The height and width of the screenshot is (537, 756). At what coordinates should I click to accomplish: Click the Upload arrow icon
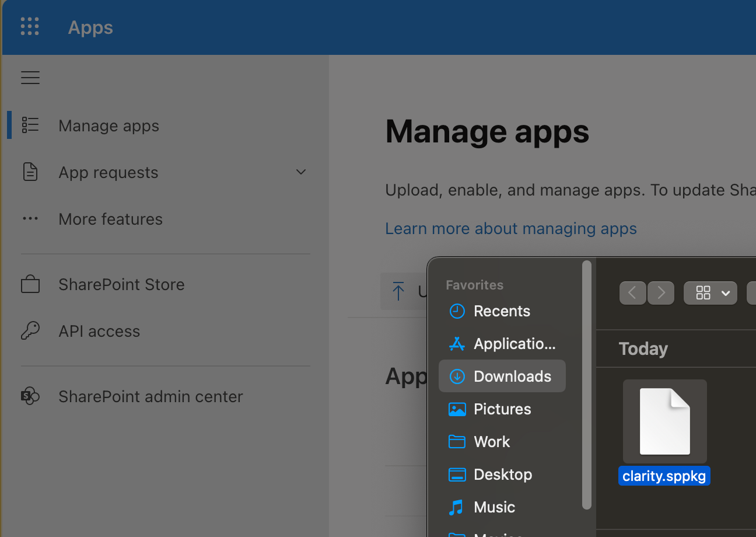point(398,291)
